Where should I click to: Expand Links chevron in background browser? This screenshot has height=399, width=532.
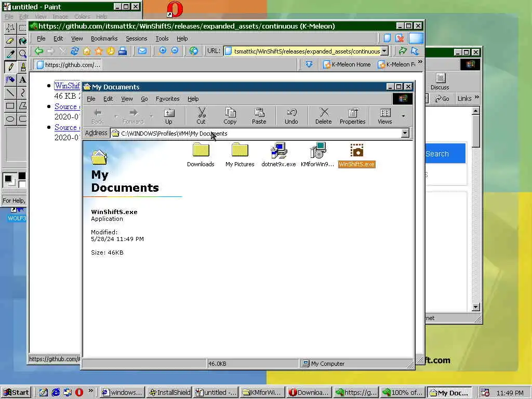[x=477, y=97]
